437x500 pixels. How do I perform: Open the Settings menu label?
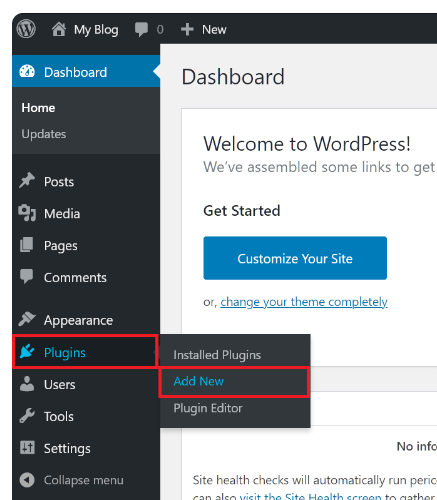[67, 449]
